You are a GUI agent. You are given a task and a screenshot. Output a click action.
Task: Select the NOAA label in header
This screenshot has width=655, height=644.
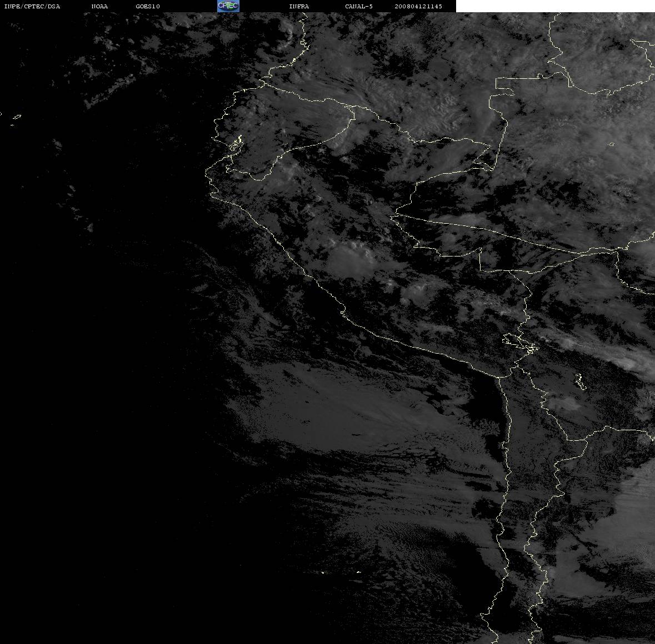[x=99, y=6]
